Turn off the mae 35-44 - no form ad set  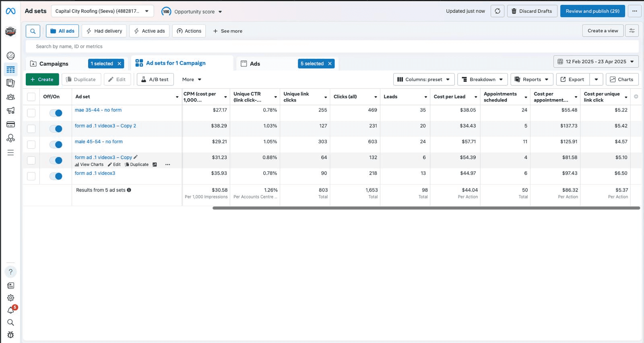[x=56, y=113]
